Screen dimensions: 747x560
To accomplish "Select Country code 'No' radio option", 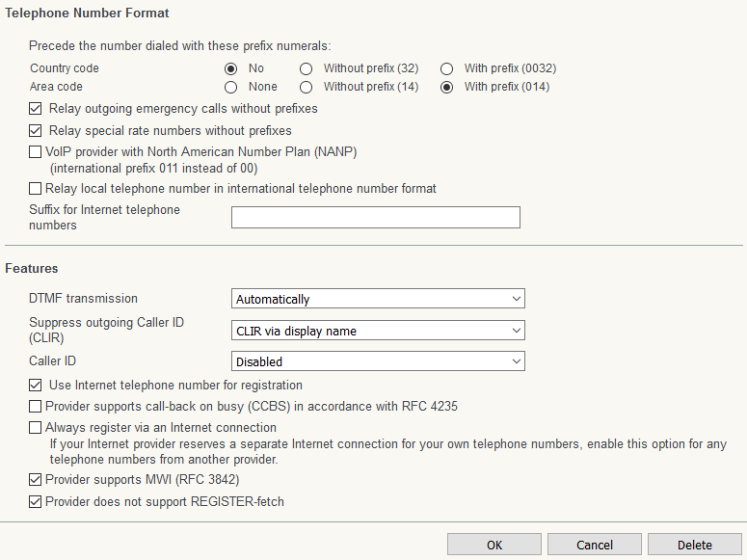I will pos(230,68).
